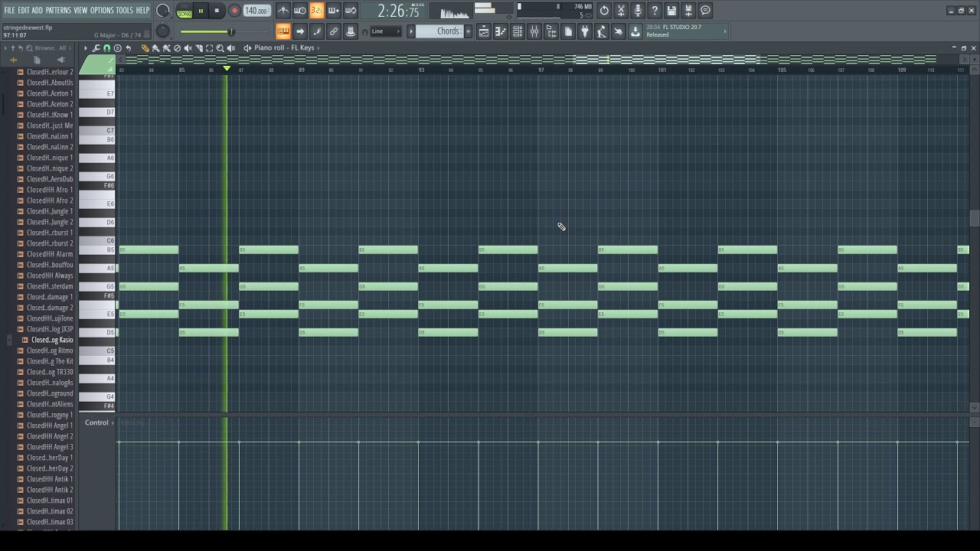The image size is (980, 551).
Task: Toggle auto-scrolling arrow icon
Action: click(300, 31)
